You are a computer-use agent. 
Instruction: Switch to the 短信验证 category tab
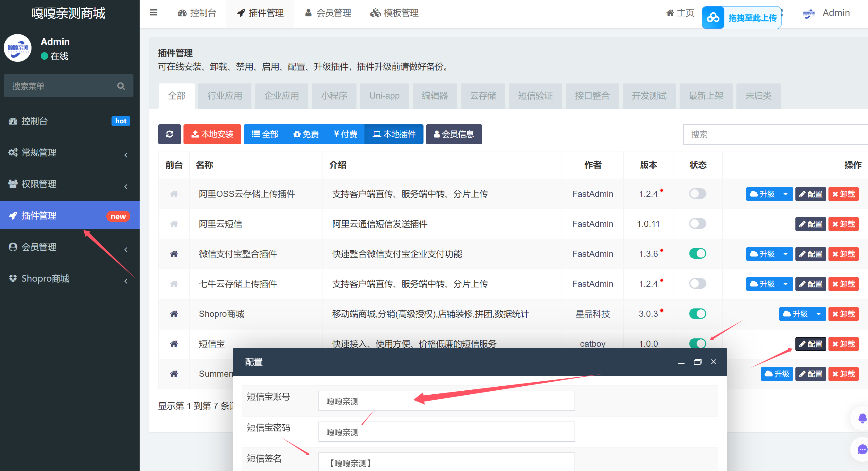535,96
